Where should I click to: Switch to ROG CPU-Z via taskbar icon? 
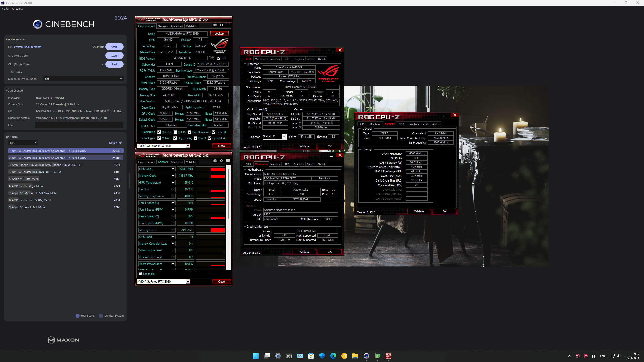[x=388, y=356]
